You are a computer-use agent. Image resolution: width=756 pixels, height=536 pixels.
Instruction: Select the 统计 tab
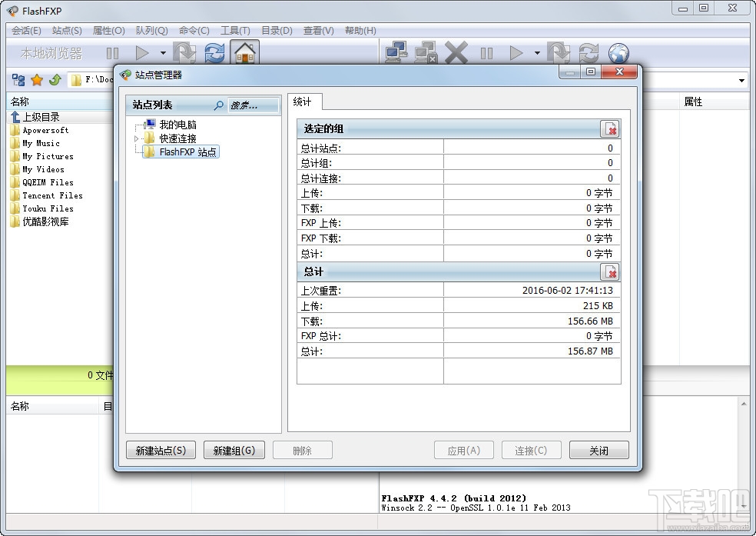tap(303, 101)
